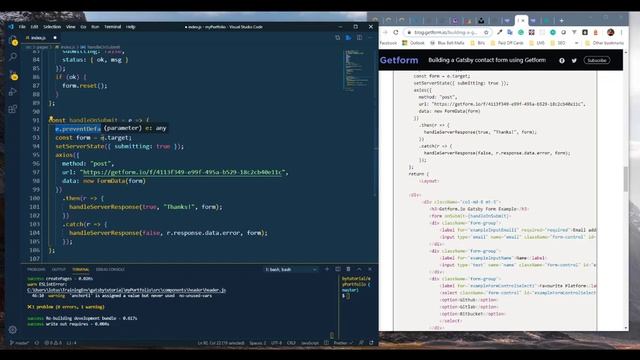Click the Subscribe button on Getform
The height and width of the screenshot is (360, 640).
pyautogui.click(x=597, y=60)
